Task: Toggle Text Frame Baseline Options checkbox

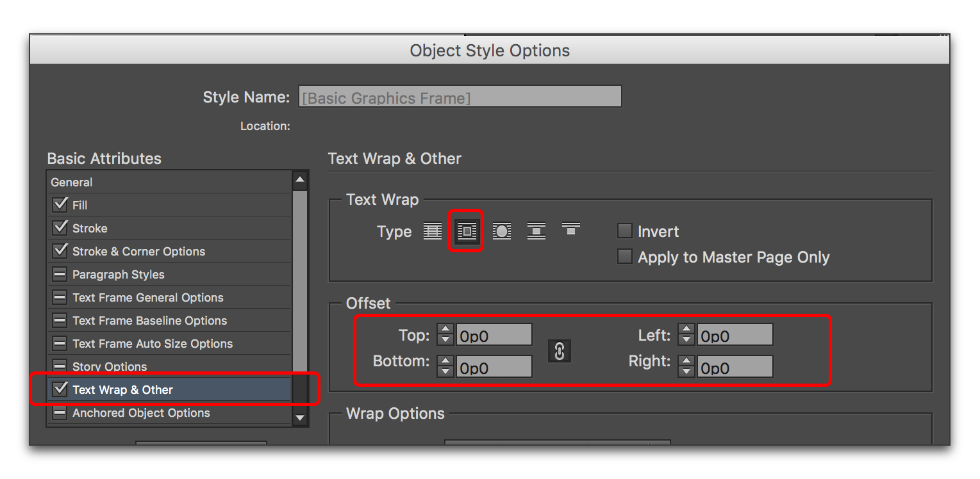Action: [60, 320]
